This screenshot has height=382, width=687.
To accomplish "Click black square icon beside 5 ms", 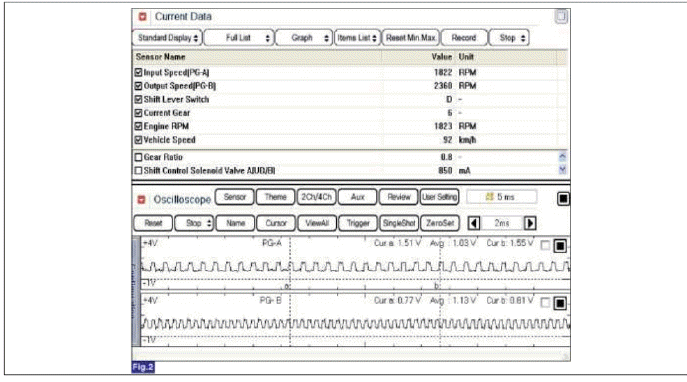I will click(x=563, y=199).
